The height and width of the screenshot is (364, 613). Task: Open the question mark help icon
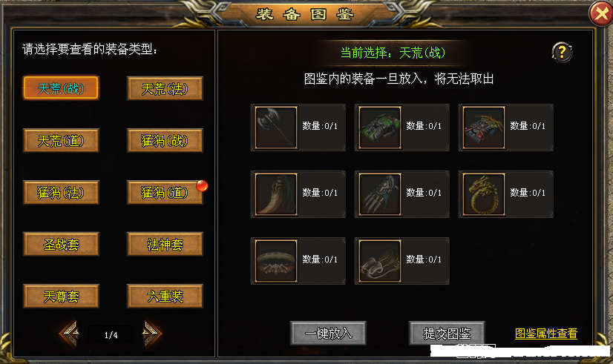[x=562, y=52]
